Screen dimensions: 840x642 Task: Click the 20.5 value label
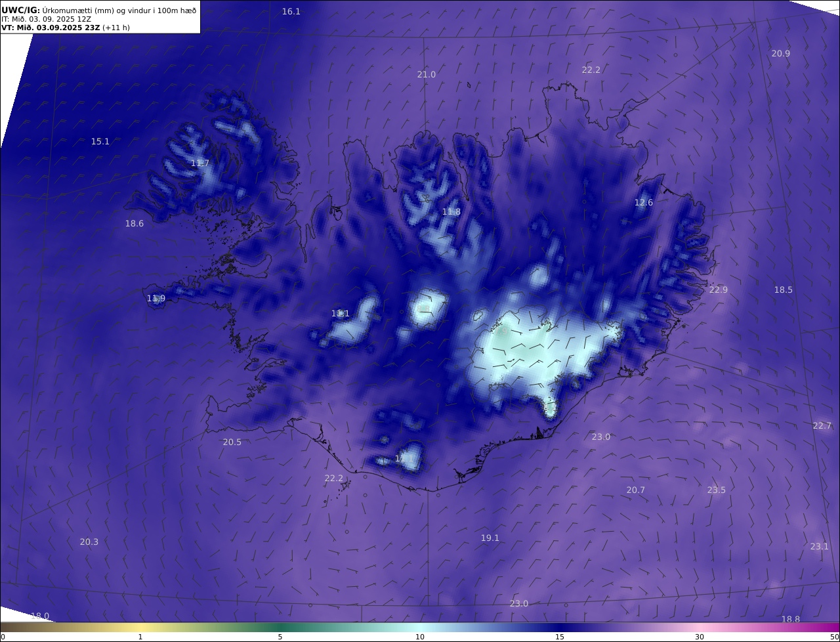[232, 442]
